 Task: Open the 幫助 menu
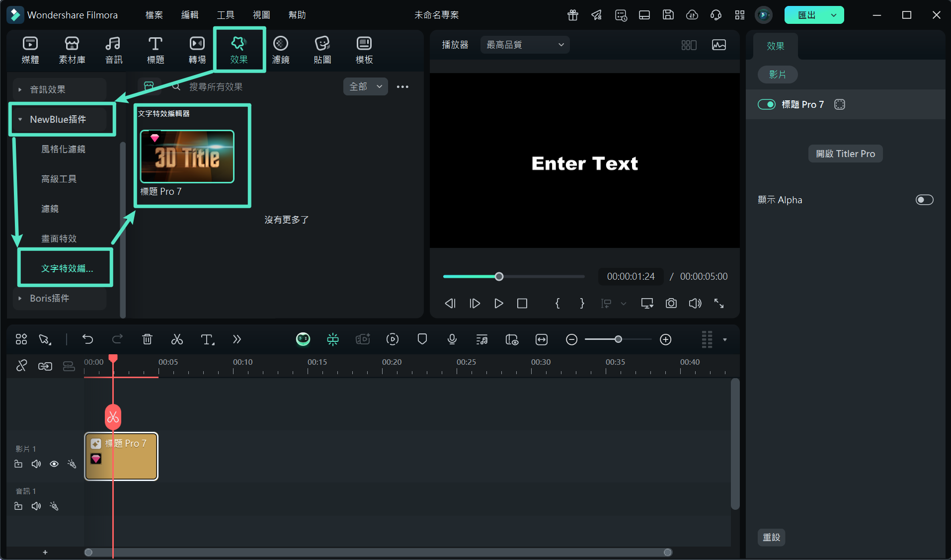pos(297,15)
